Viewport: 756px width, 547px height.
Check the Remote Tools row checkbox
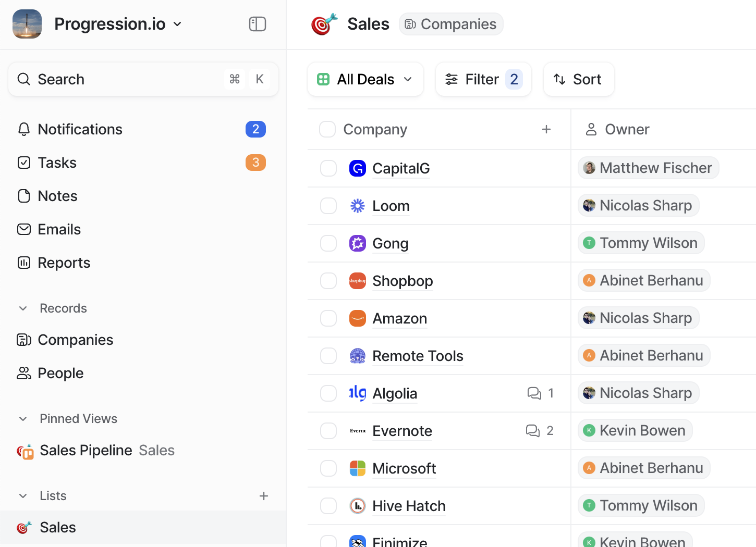tap(328, 356)
